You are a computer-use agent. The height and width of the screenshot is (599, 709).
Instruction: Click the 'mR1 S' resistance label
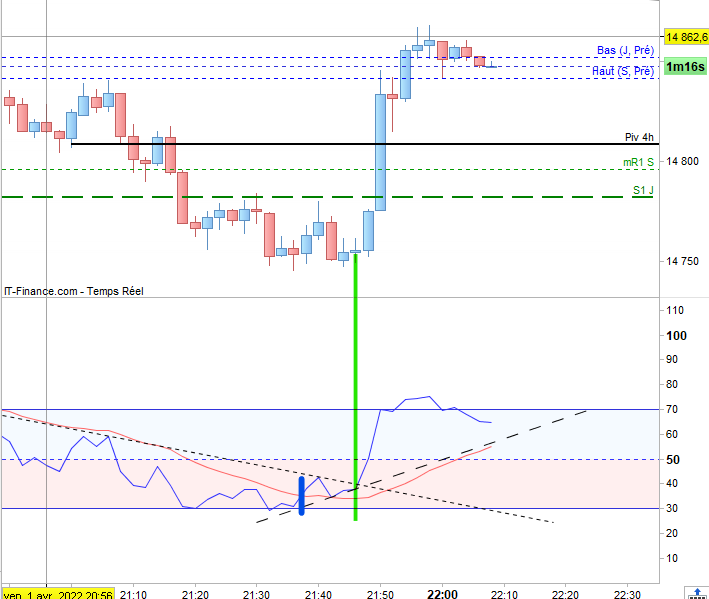click(x=638, y=162)
